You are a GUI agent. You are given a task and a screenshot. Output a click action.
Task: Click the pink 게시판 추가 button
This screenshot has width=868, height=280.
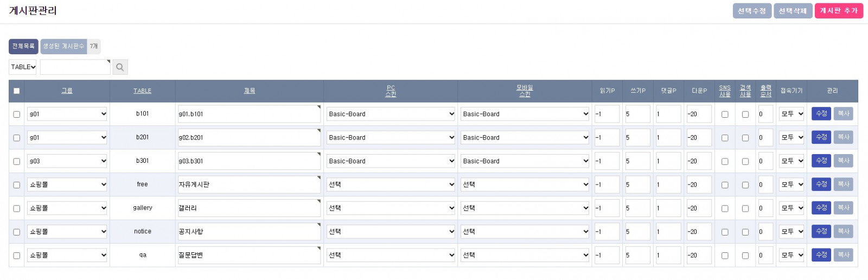coord(838,11)
